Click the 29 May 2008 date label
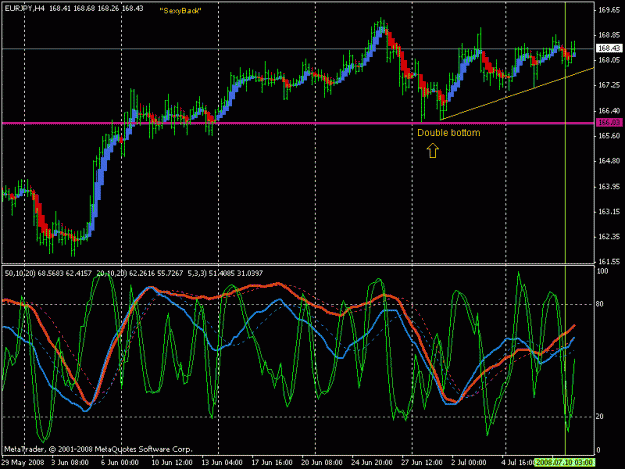625x469 pixels. (23, 463)
